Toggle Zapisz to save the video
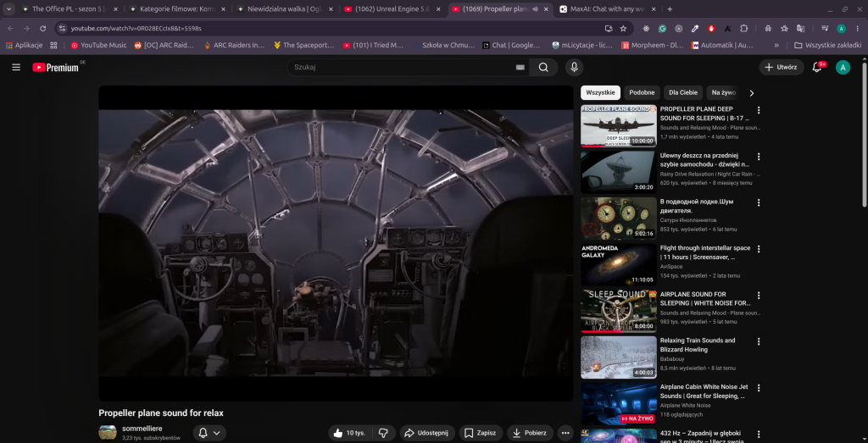868x443 pixels. click(x=480, y=433)
